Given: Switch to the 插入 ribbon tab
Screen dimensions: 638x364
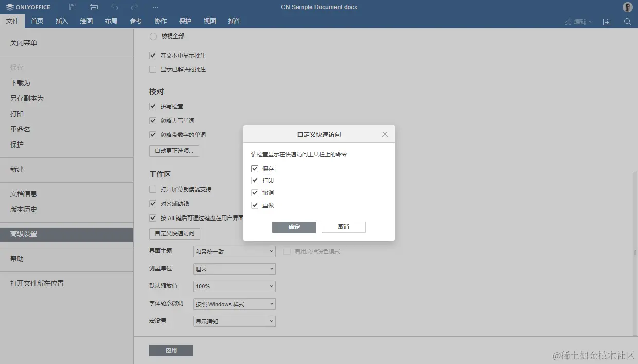Looking at the screenshot, I should pyautogui.click(x=61, y=21).
